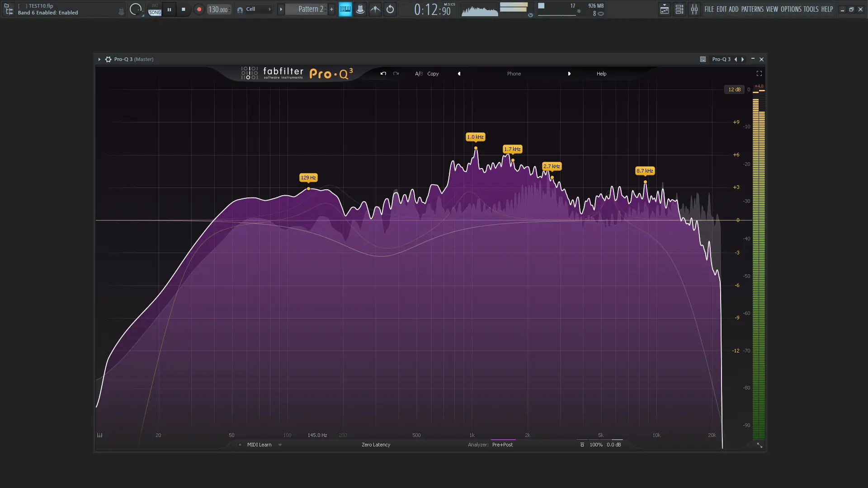Click the record button in the transport
The height and width of the screenshot is (488, 868).
pyautogui.click(x=199, y=9)
